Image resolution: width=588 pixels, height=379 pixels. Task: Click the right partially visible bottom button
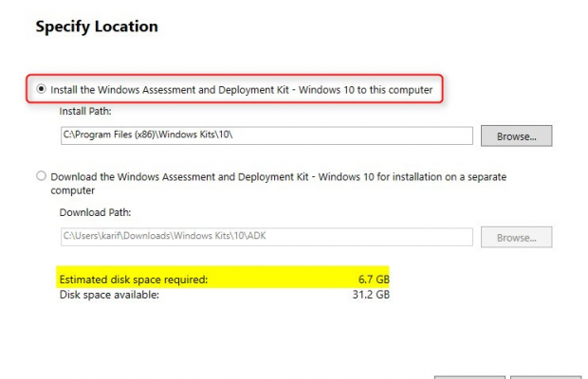click(x=543, y=375)
